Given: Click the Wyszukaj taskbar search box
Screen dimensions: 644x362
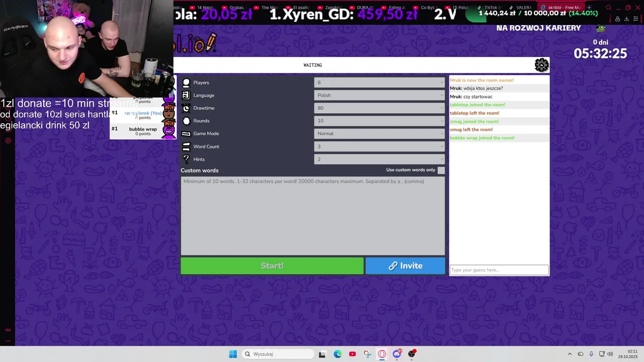Looking at the screenshot, I should 277,354.
